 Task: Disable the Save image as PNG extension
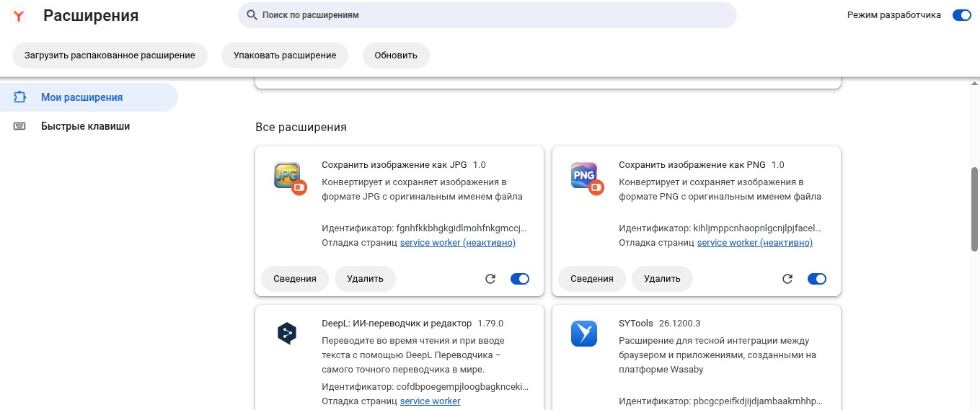coord(817,279)
